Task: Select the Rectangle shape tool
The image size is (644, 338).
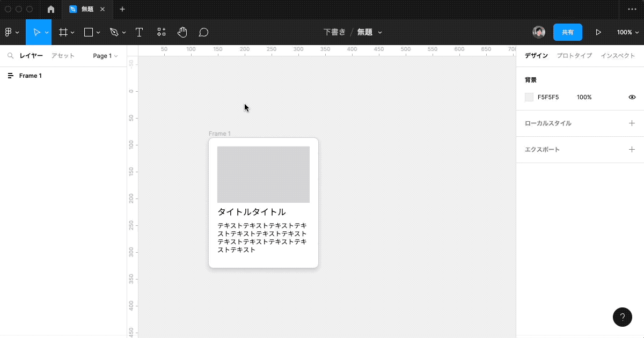Action: pyautogui.click(x=87, y=32)
